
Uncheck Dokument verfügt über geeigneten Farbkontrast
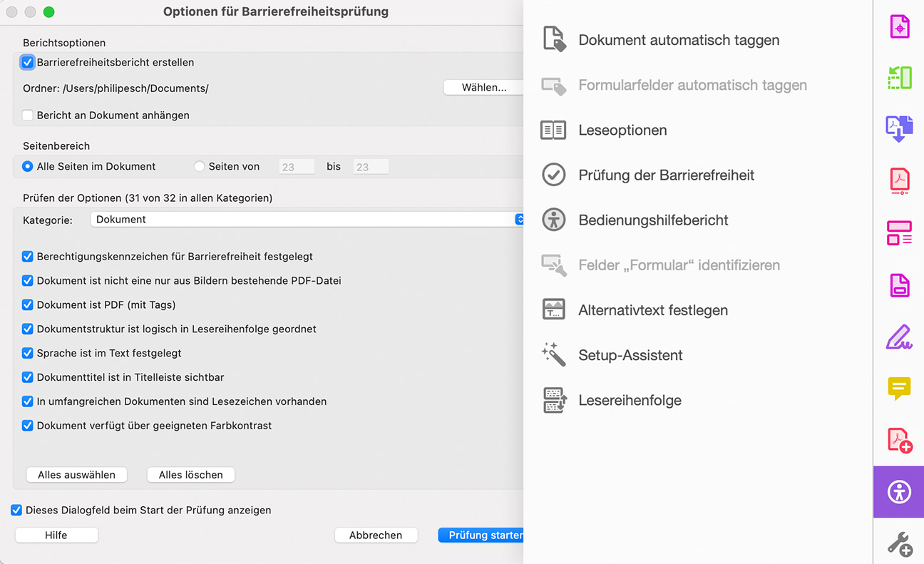pos(27,426)
